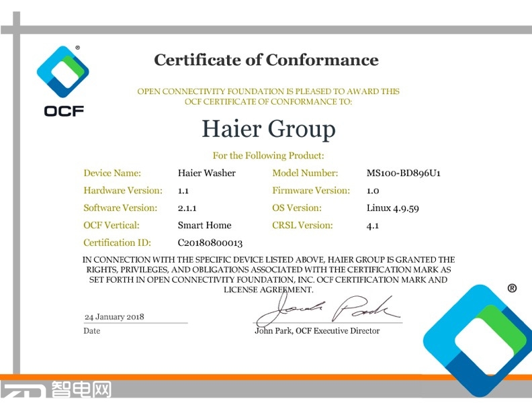532x411 pixels.
Task: Click the large OCF diamond logo at bottom right
Action: click(478, 340)
